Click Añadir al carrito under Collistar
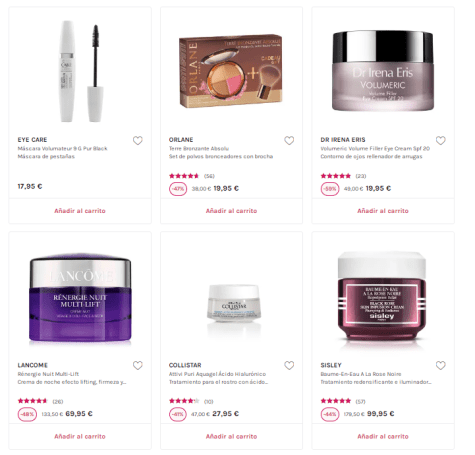This screenshot has height=455, width=475. 231,436
